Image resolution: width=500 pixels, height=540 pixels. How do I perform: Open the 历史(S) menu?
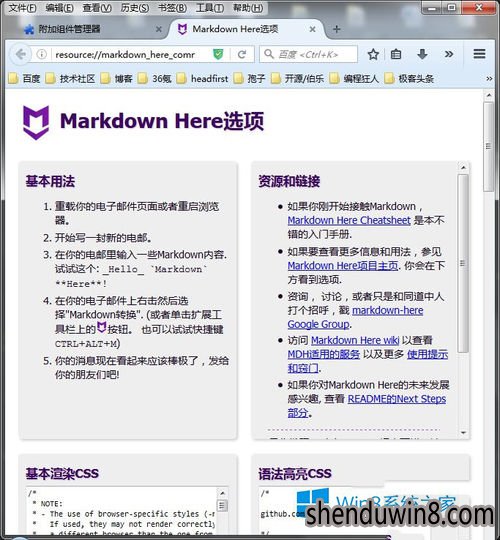135,8
